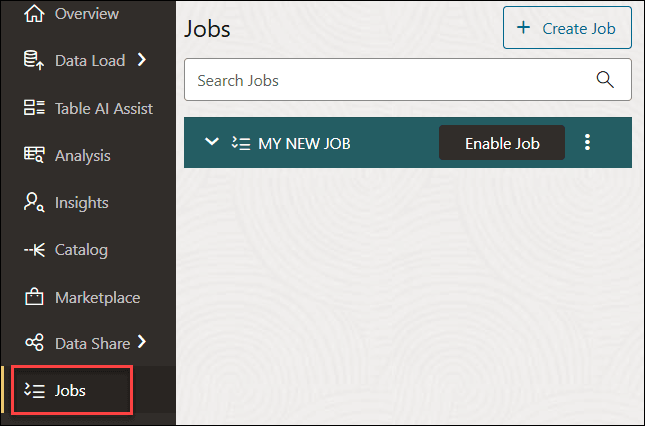This screenshot has height=426, width=645.
Task: Click the Analysis chart icon
Action: point(34,155)
